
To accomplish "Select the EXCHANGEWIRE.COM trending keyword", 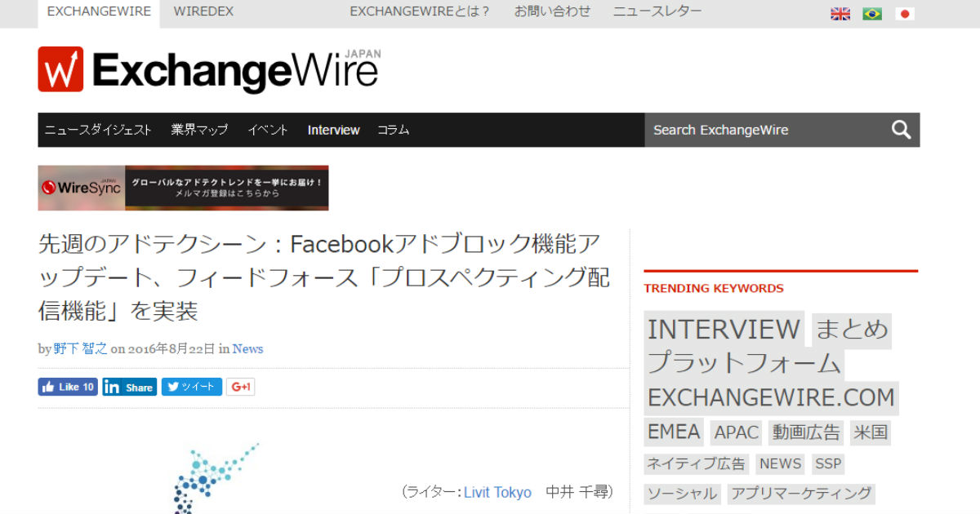I will 771,398.
